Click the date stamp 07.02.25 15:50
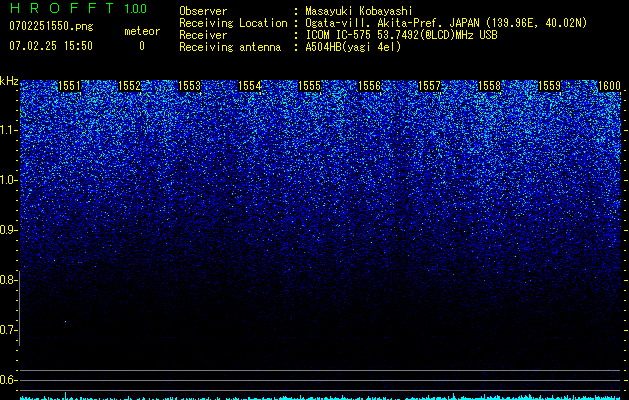 point(51,46)
